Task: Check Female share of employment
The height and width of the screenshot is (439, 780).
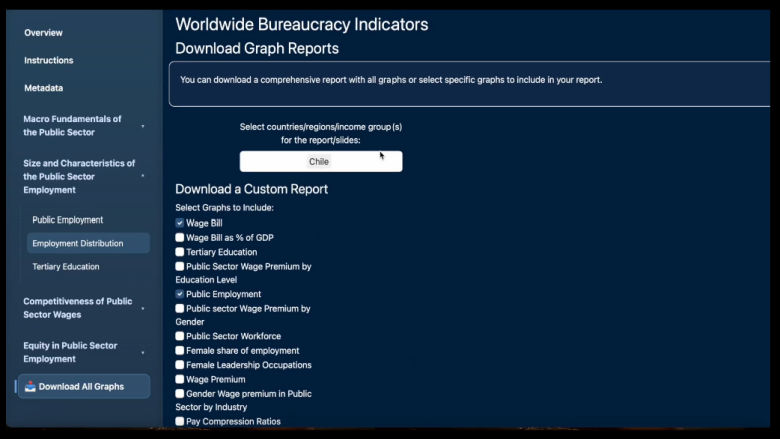Action: coord(180,350)
